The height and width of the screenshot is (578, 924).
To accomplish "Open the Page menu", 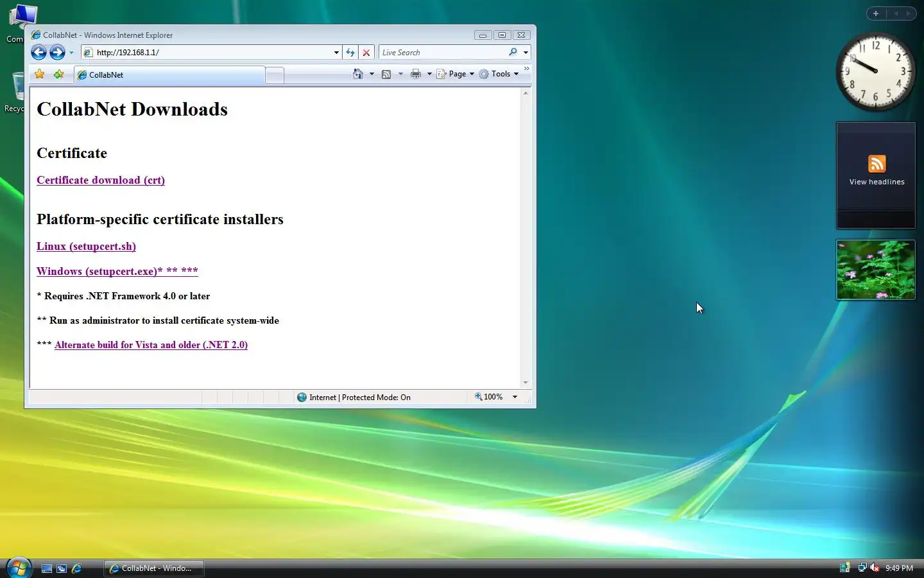I will 456,74.
